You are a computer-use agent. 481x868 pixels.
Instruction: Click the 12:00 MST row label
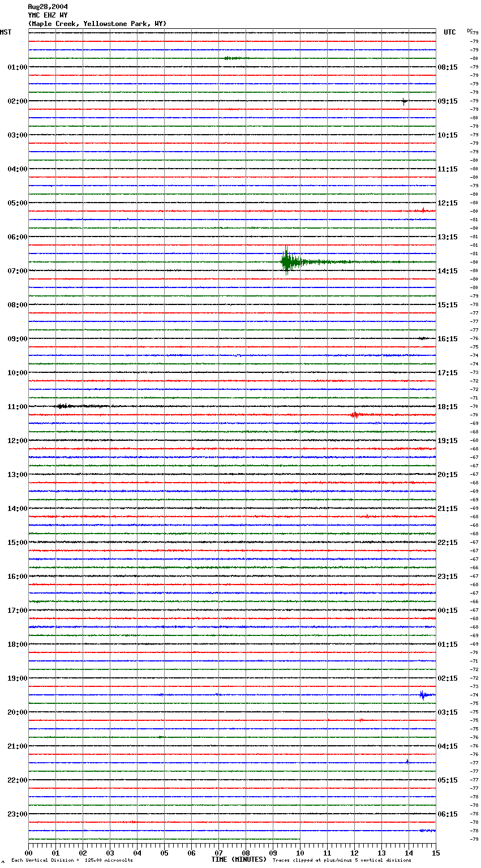click(17, 441)
